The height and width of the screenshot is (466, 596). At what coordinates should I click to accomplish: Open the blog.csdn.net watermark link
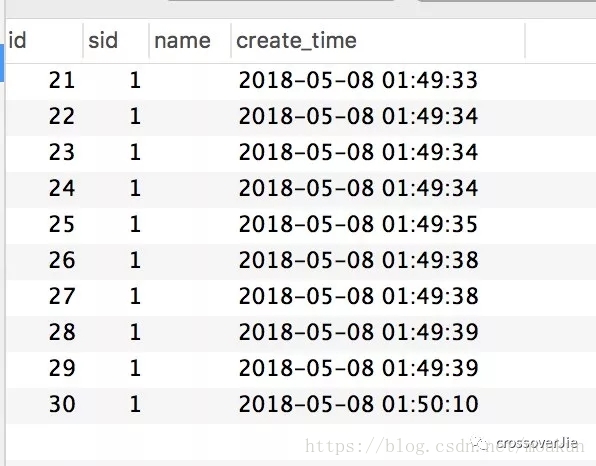[444, 446]
